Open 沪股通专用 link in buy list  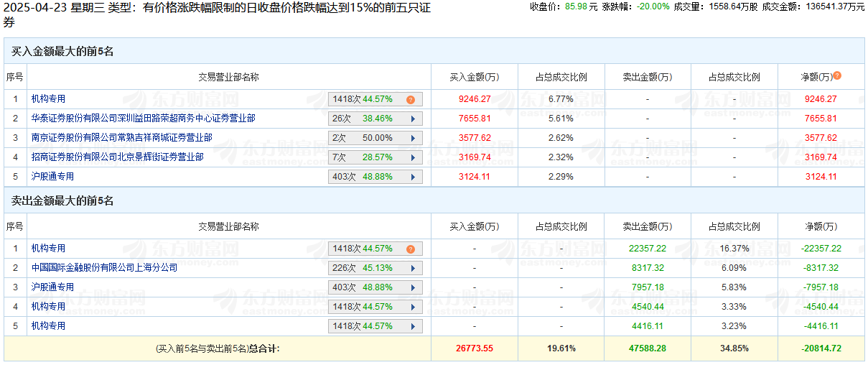click(x=52, y=177)
